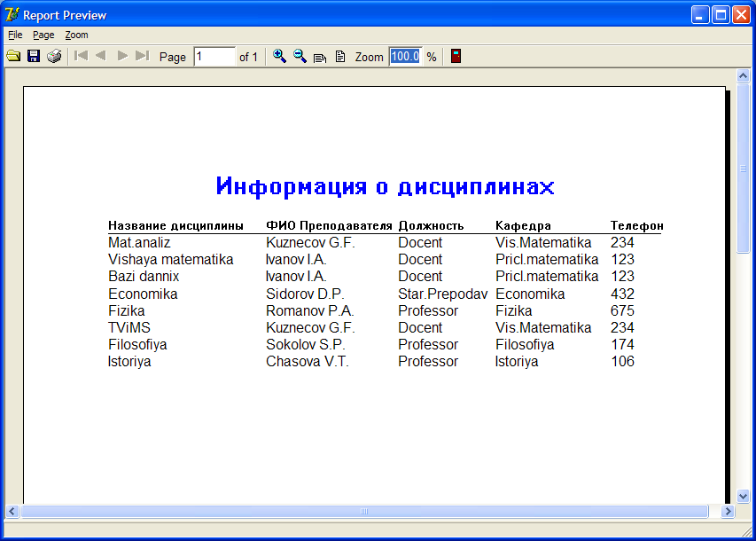Click the vertical scrollbar thumb
Image resolution: width=756 pixels, height=541 pixels.
click(x=743, y=168)
